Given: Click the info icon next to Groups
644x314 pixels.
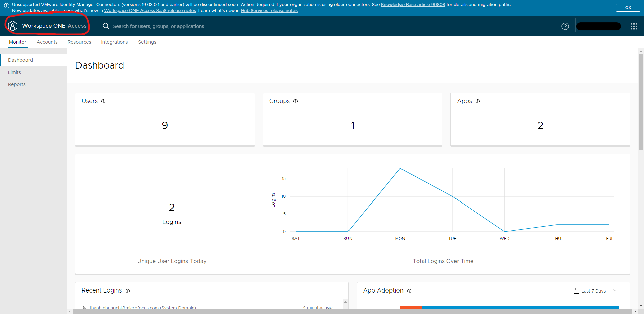Looking at the screenshot, I should click(296, 101).
